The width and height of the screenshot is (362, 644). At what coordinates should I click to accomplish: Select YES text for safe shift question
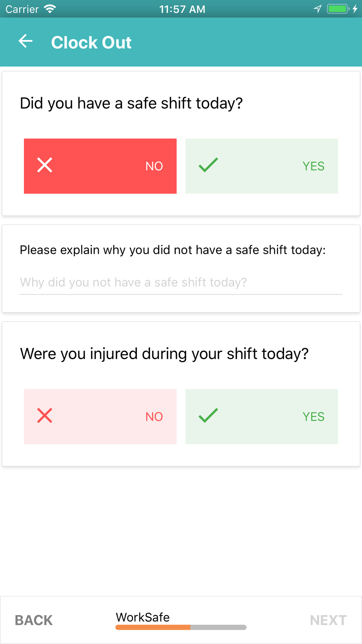click(x=313, y=166)
